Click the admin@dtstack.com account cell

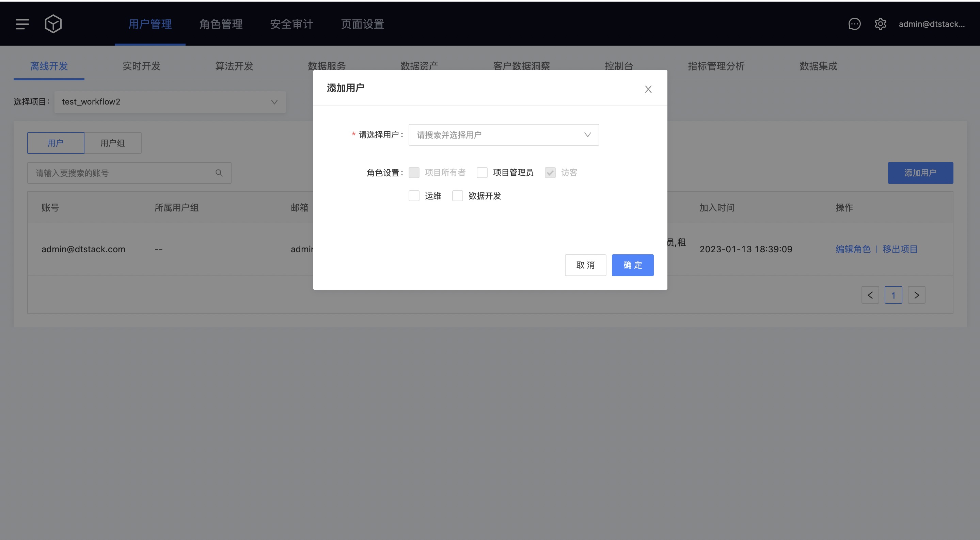click(x=83, y=249)
